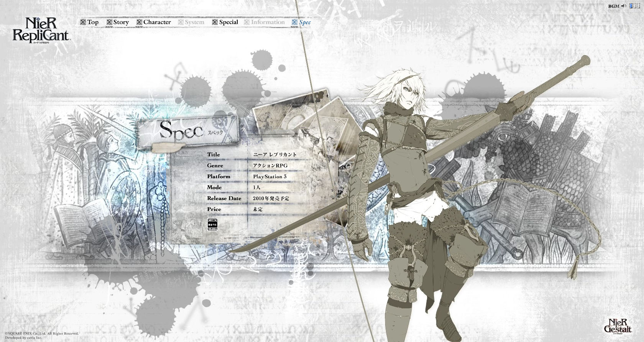Set BGM volume to the second bar

point(635,6)
